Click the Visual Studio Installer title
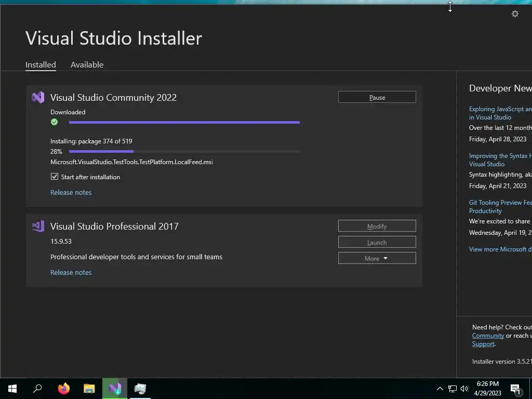This screenshot has width=532, height=399. (x=114, y=38)
